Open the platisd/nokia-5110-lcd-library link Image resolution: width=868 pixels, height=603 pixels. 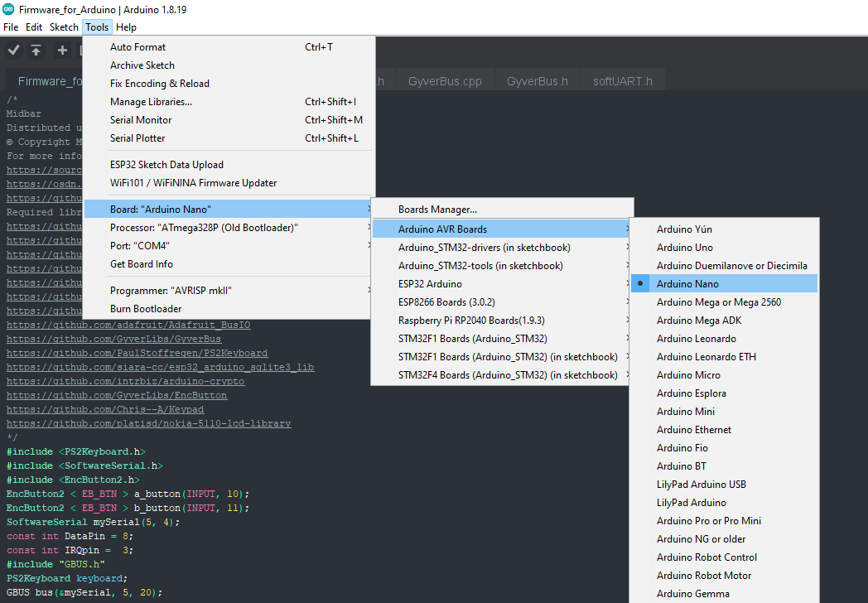[149, 423]
